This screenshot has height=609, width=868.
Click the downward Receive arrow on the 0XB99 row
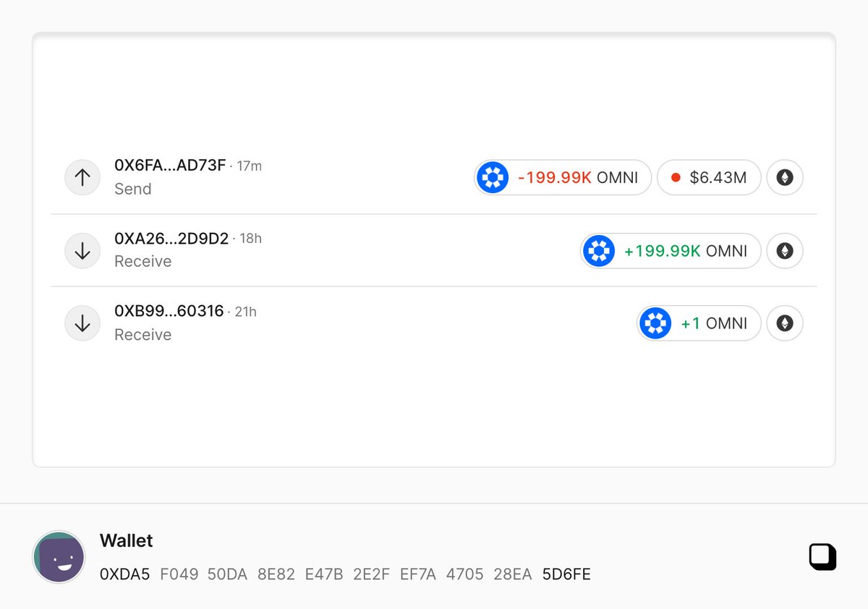pos(82,323)
